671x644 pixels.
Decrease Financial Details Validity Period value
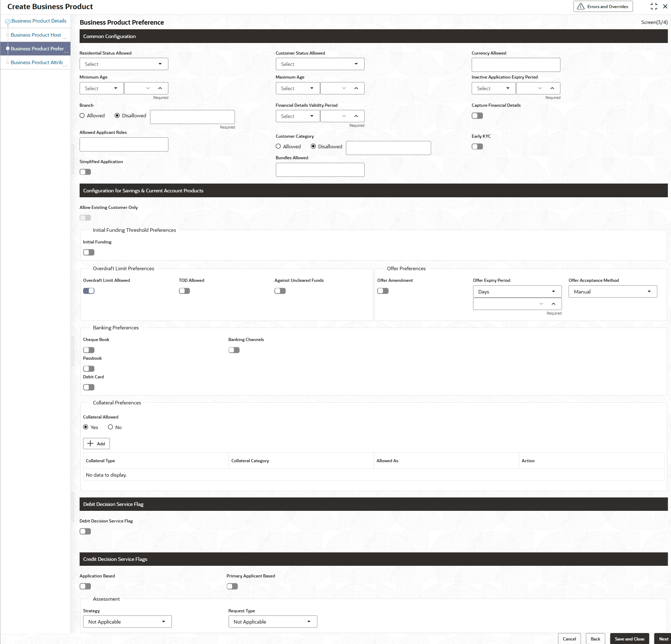(344, 116)
